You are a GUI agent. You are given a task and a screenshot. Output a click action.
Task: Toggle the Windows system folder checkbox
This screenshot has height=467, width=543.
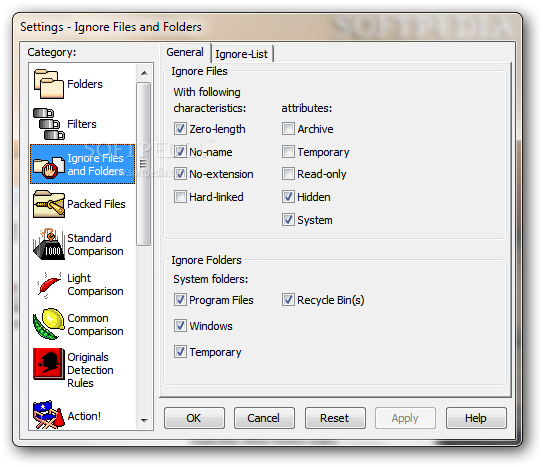click(180, 326)
